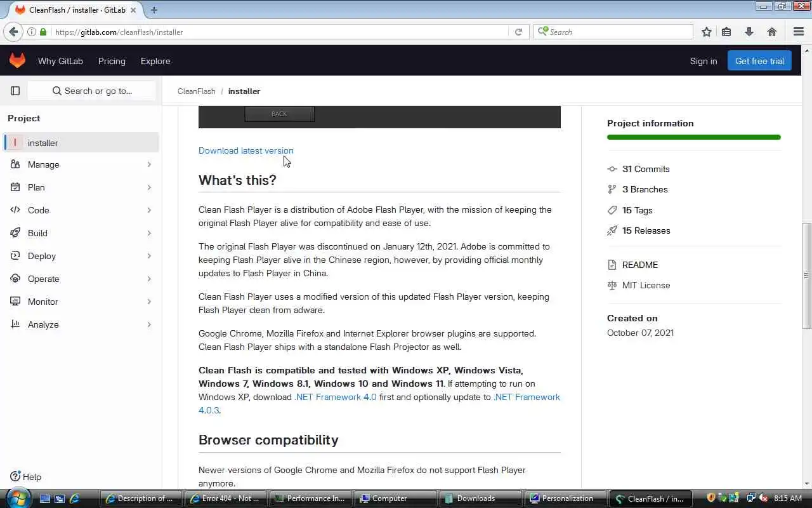Click the security shield tray icon

click(x=711, y=498)
